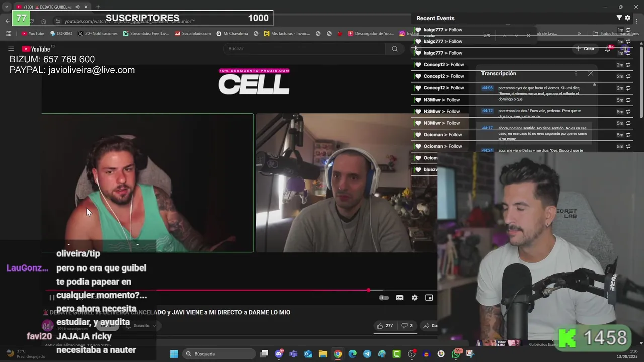Dislike the video with 3 dislikes

407,326
